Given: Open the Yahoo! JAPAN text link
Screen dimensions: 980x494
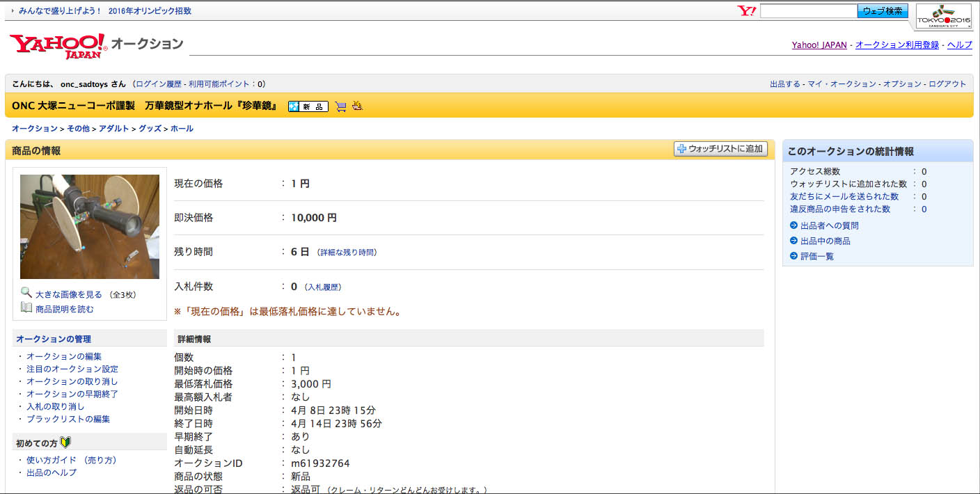Looking at the screenshot, I should click(819, 45).
